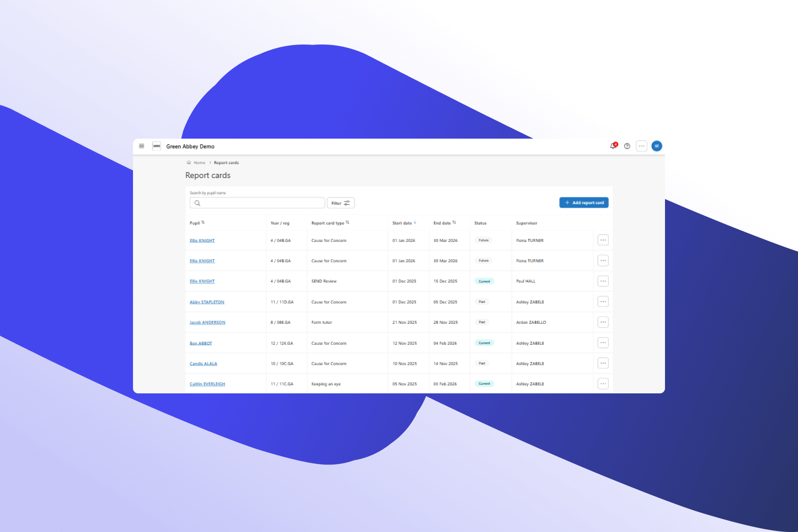Open the help question mark icon
Screen dimensions: 798x532
(x=627, y=146)
